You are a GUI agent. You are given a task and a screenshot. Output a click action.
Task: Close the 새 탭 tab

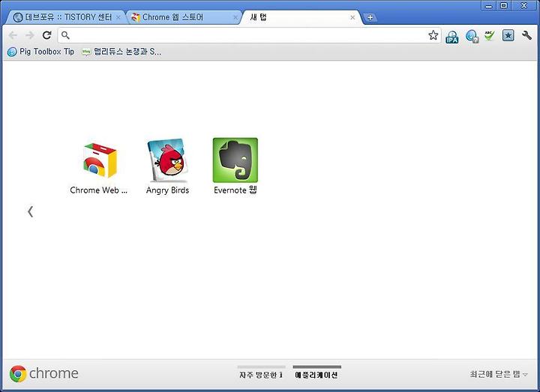pyautogui.click(x=352, y=17)
